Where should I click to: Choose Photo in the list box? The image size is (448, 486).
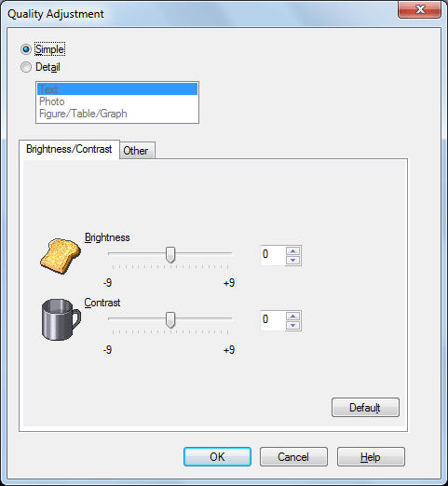(x=117, y=101)
